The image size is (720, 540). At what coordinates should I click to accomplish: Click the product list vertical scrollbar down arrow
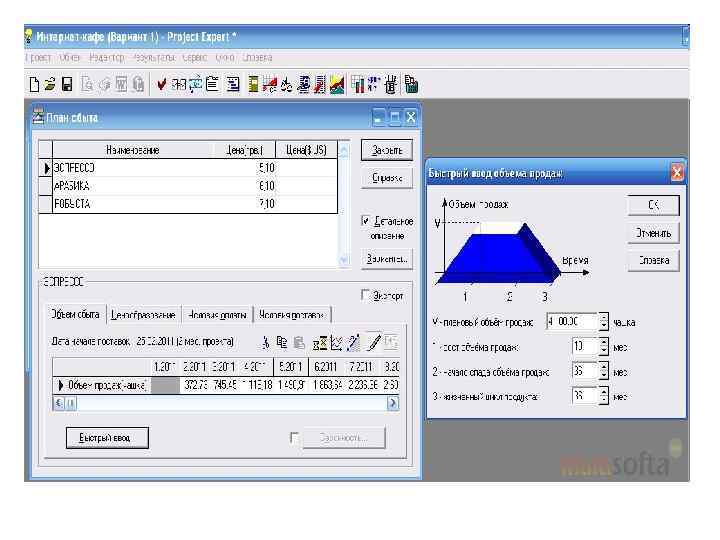pos(343,260)
